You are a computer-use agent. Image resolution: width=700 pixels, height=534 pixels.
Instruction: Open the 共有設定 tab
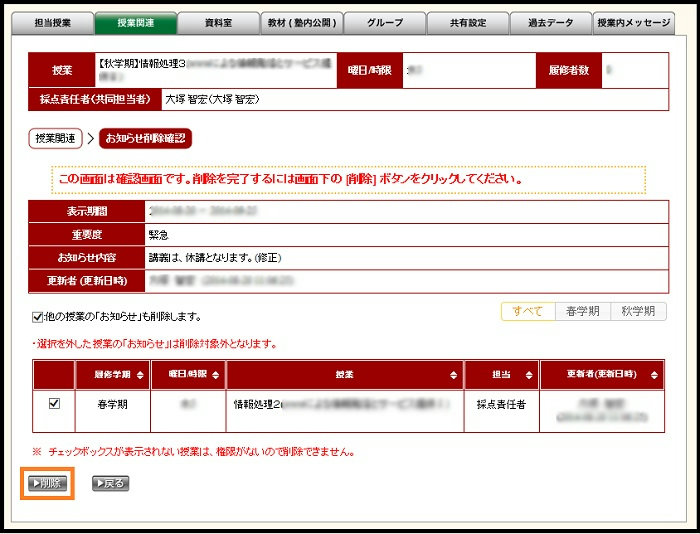468,22
